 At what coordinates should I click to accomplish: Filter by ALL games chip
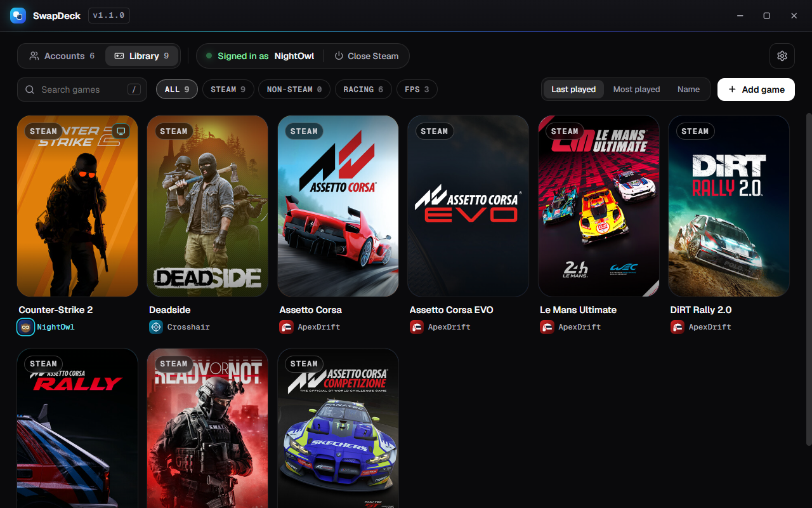[x=177, y=90]
